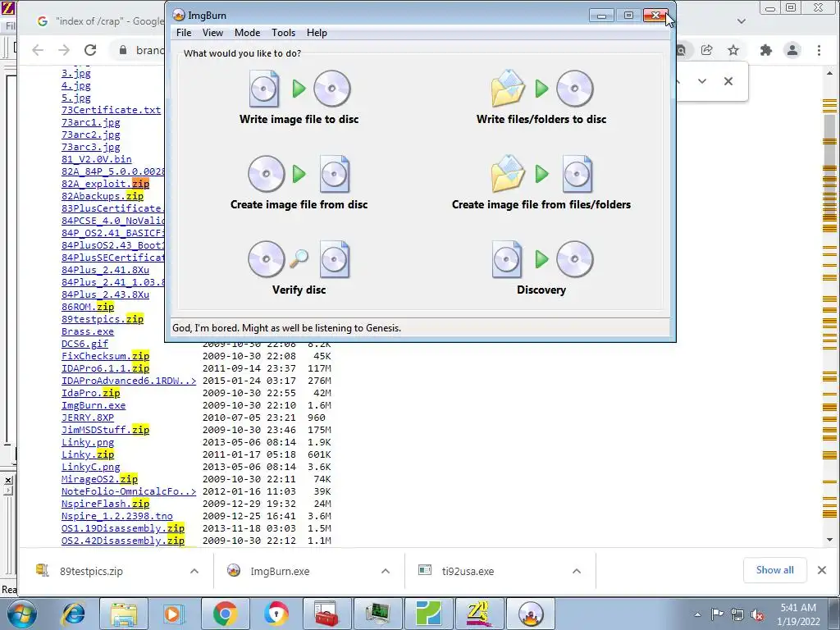Open the Verify disc mode

299,268
